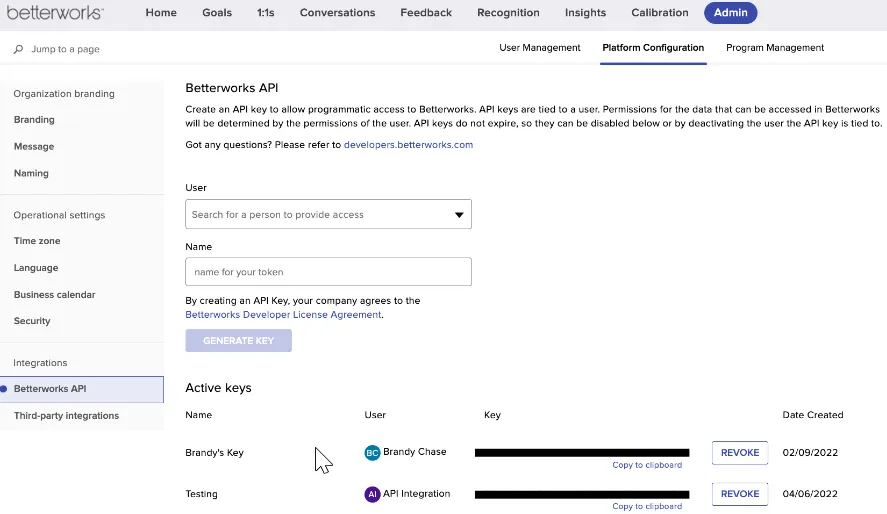
Task: Revoke the Testing API key
Action: [x=739, y=494]
